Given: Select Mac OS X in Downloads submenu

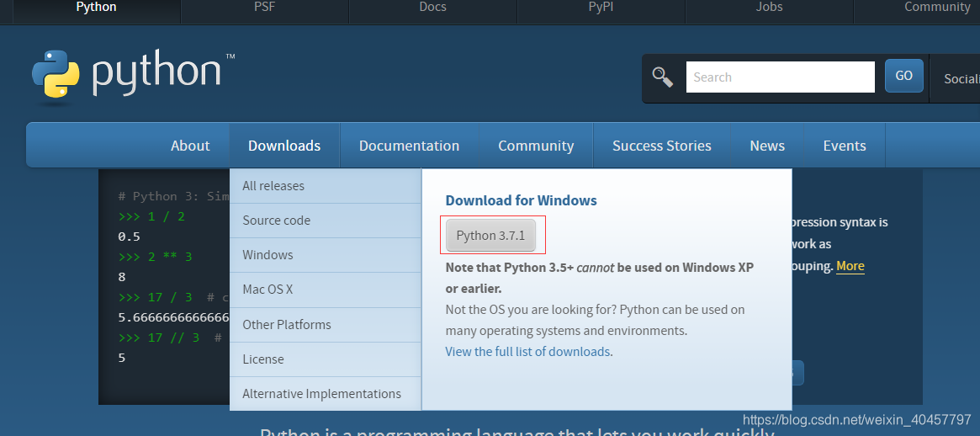Looking at the screenshot, I should pyautogui.click(x=326, y=290).
